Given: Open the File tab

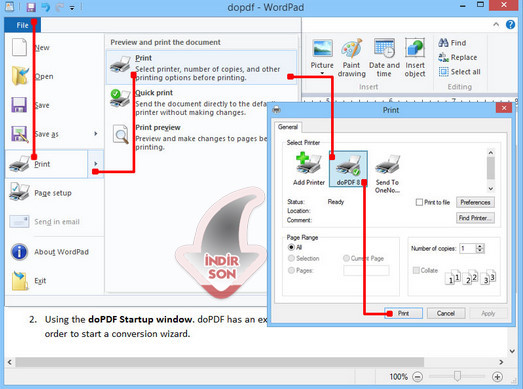Looking at the screenshot, I should (x=22, y=25).
